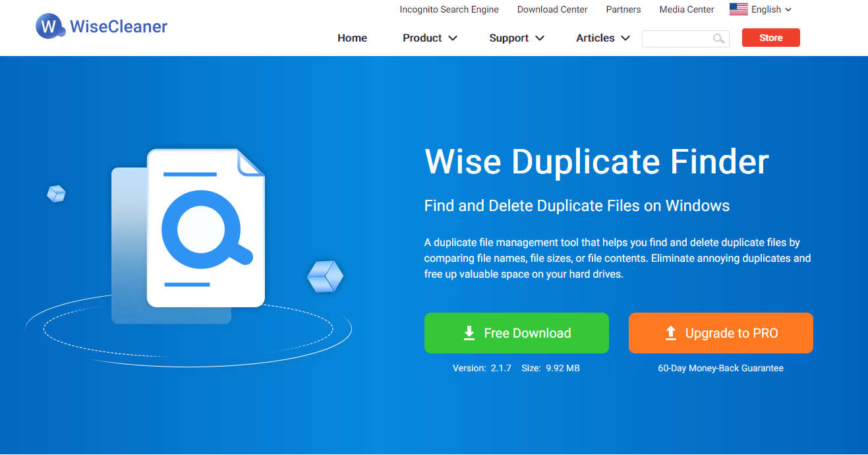This screenshot has height=455, width=868.
Task: Click the 60-Day Money-Back Guarantee text
Action: [x=720, y=369]
